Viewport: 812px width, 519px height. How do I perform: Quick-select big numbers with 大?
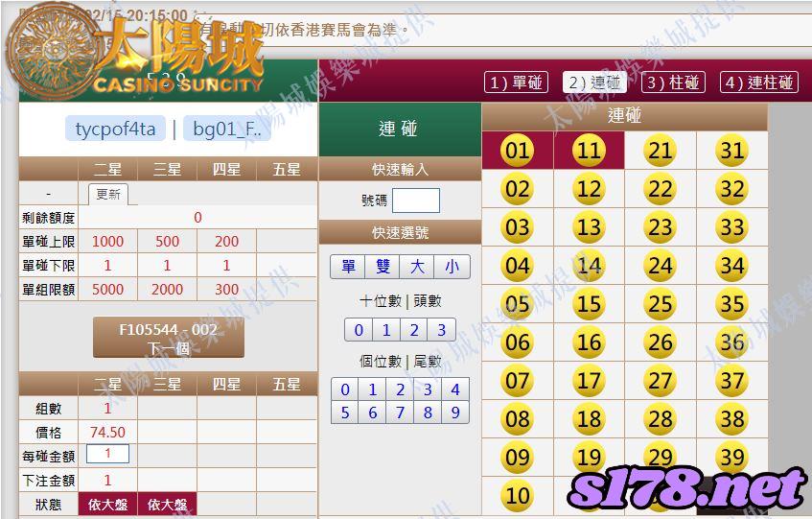click(417, 267)
